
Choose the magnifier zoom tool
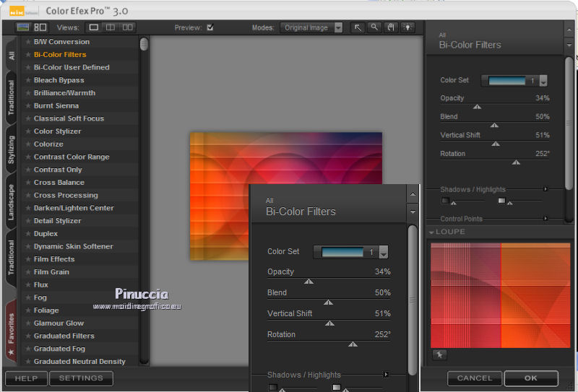point(374,27)
